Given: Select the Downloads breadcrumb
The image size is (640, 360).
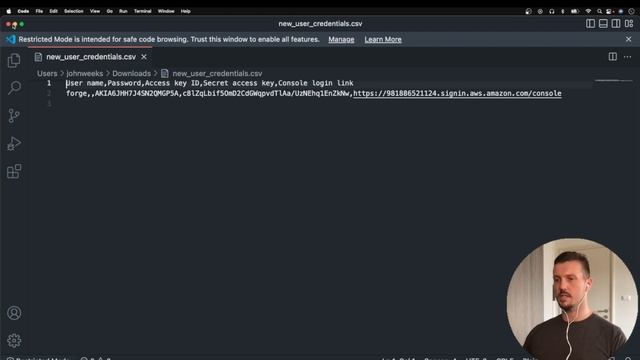Looking at the screenshot, I should [x=131, y=73].
